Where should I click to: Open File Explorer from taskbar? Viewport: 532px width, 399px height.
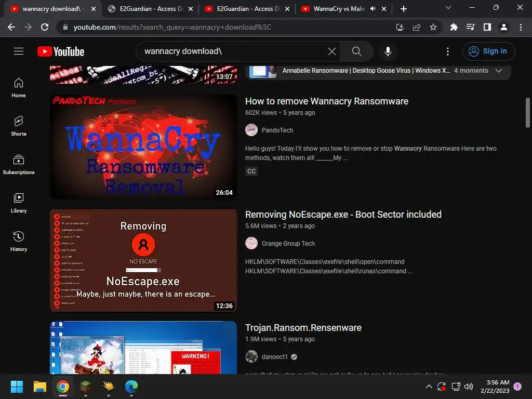click(x=39, y=387)
